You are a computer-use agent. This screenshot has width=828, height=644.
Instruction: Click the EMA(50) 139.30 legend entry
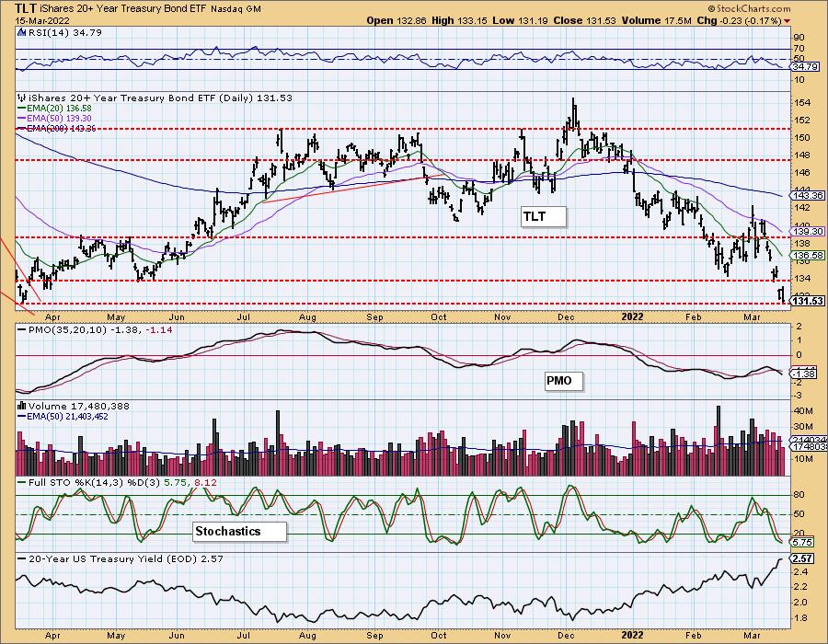click(x=55, y=119)
